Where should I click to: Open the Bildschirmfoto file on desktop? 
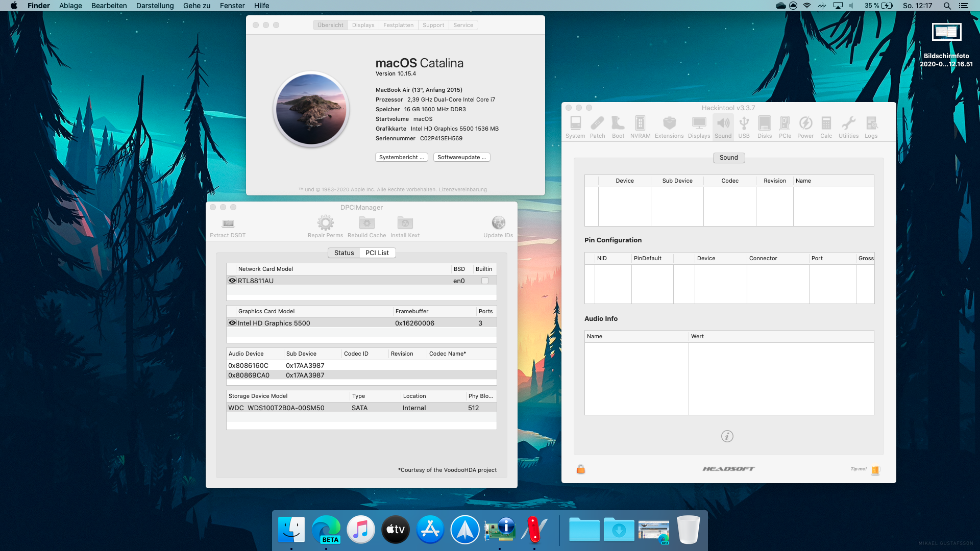(946, 32)
